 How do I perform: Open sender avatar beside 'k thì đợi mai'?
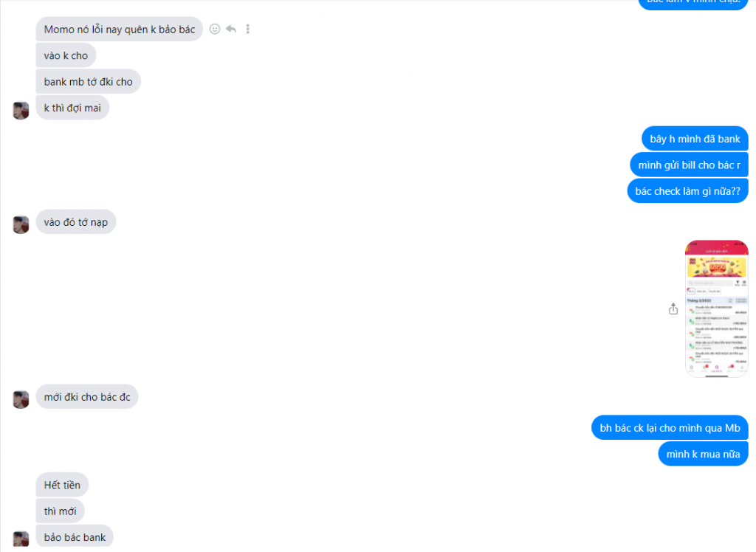(21, 111)
